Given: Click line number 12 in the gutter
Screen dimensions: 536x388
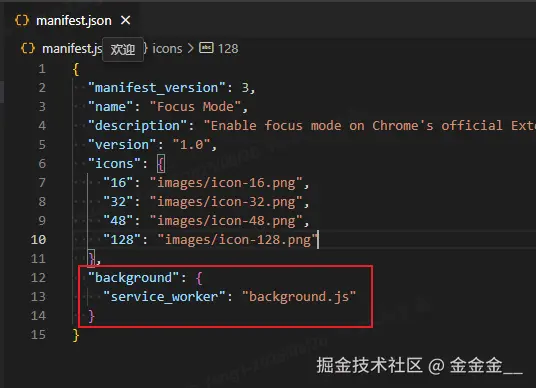Looking at the screenshot, I should point(38,278).
